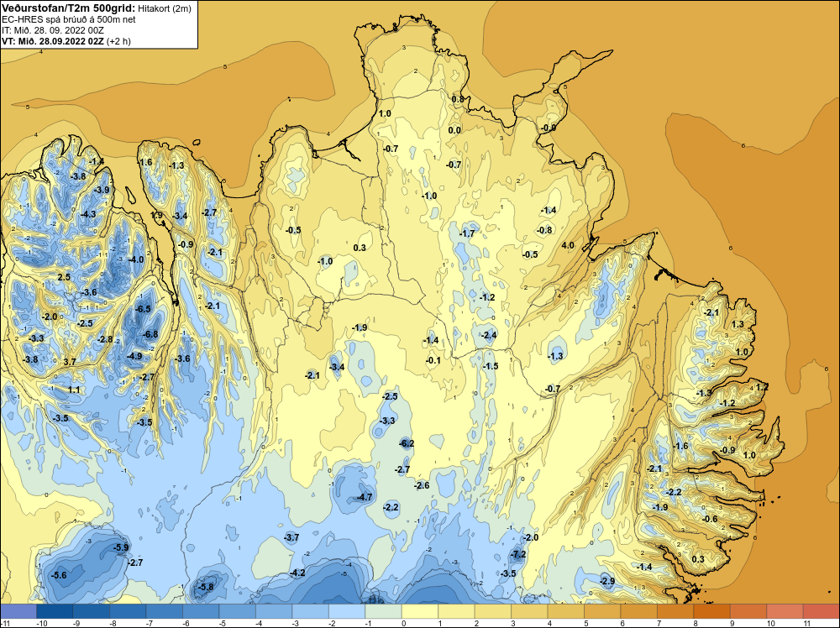Click the -6.8 temperature value
Screen dimensions: 840x628
coord(150,334)
